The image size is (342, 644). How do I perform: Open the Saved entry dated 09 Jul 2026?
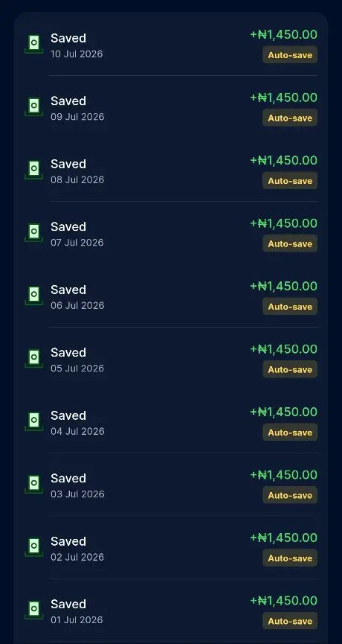pyautogui.click(x=171, y=107)
